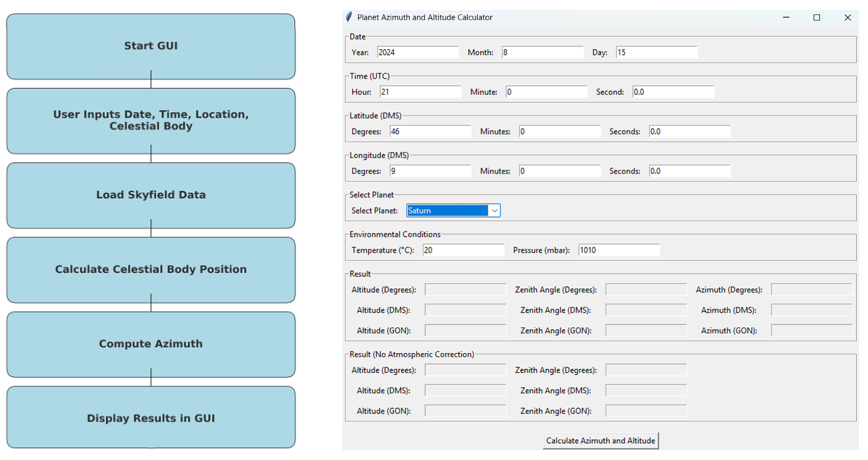Focus the Time Minute input field

pyautogui.click(x=547, y=92)
